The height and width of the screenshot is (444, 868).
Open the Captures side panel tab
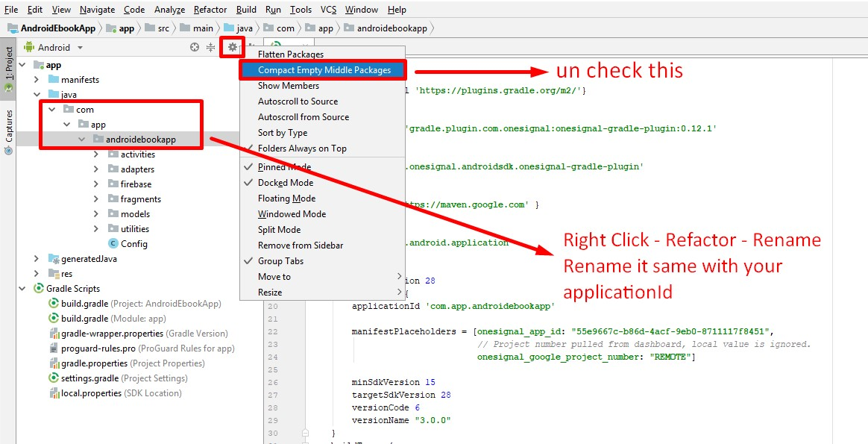9,127
